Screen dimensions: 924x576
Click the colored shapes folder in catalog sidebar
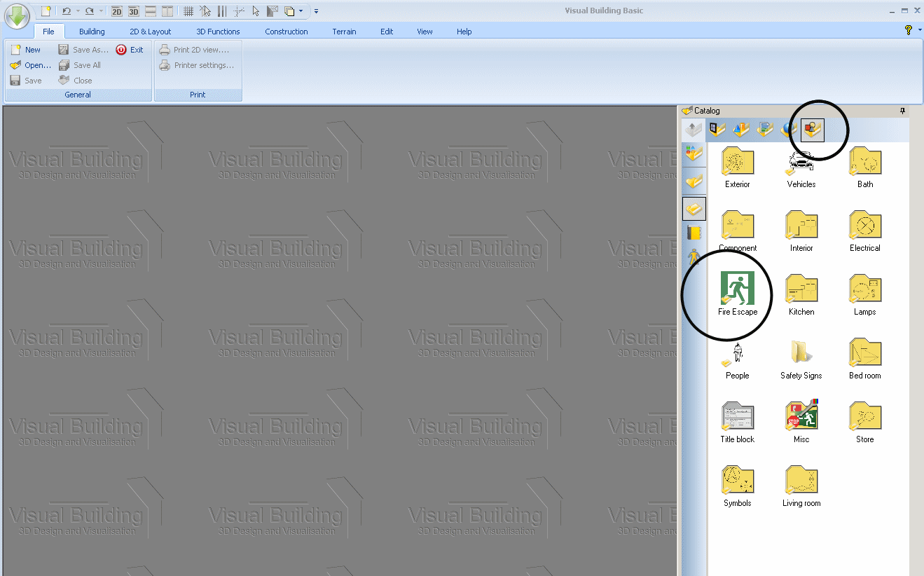click(694, 154)
